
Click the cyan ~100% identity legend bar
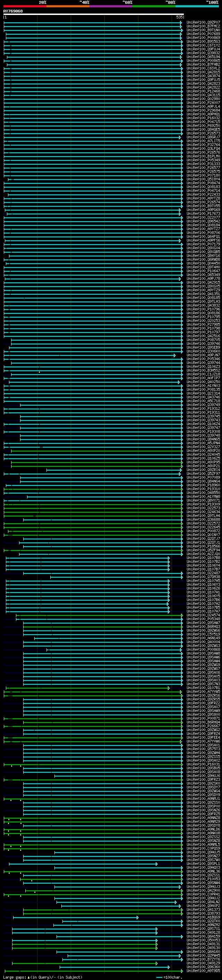click(x=197, y=6)
